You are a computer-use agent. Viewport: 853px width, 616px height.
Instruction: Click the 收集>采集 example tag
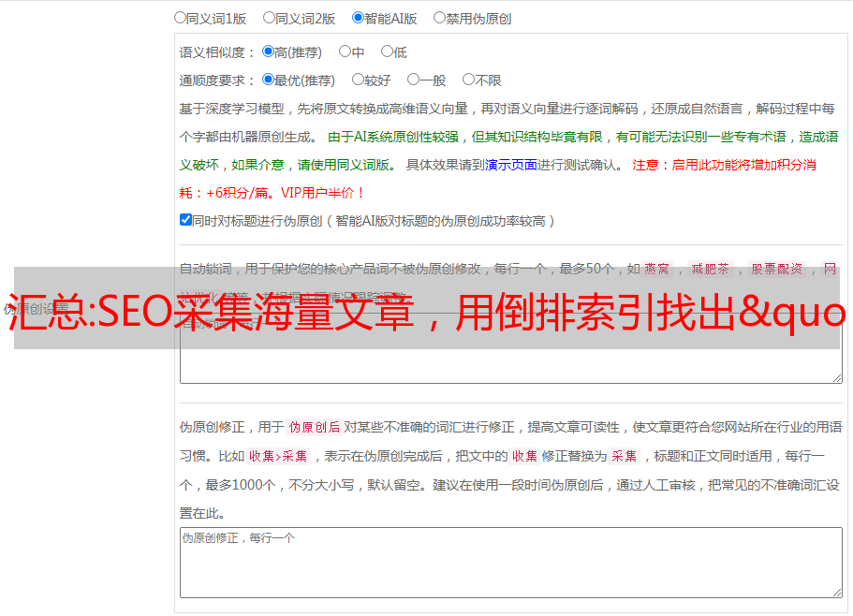[x=278, y=456]
